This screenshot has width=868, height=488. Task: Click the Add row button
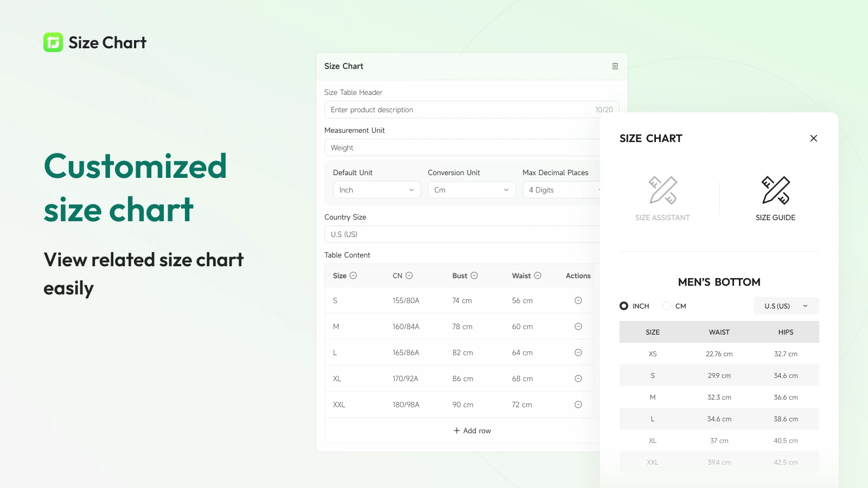tap(472, 431)
